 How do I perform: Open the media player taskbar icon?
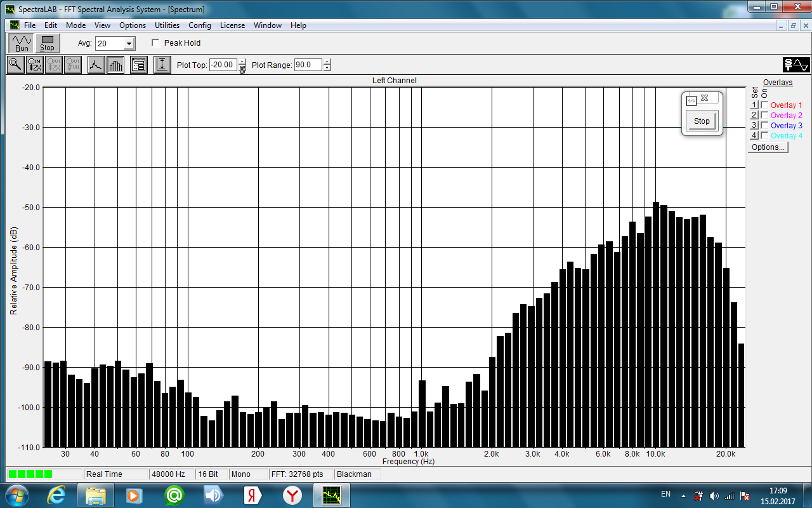[134, 495]
